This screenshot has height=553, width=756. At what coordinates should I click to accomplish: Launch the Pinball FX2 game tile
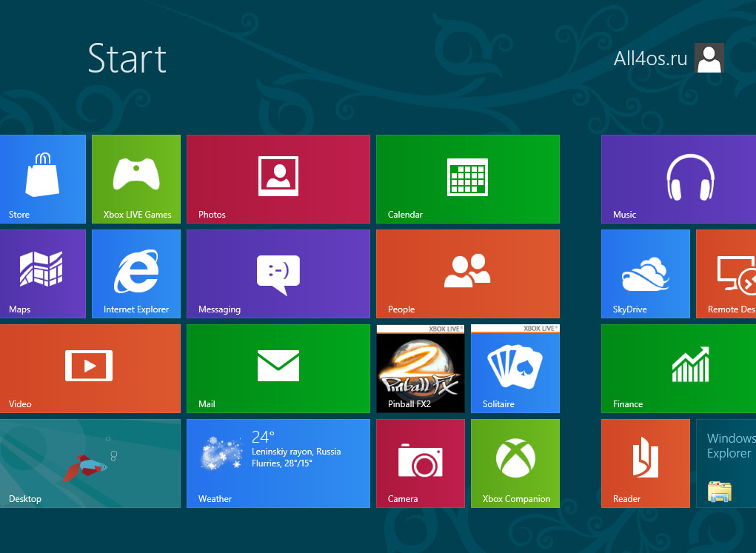click(x=421, y=369)
